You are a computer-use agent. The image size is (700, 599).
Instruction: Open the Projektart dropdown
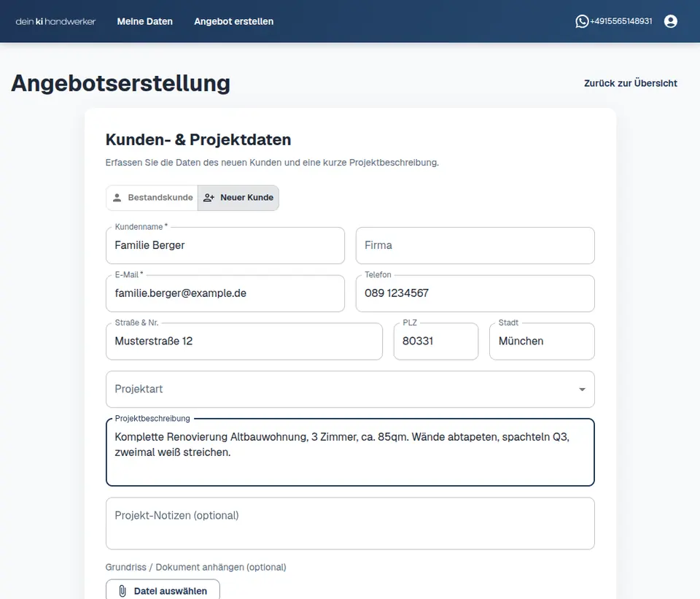(x=350, y=389)
